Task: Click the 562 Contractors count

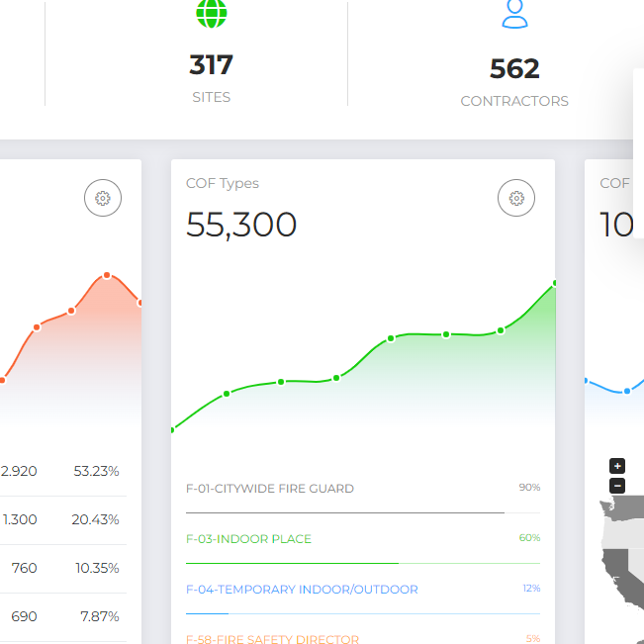Action: [514, 68]
